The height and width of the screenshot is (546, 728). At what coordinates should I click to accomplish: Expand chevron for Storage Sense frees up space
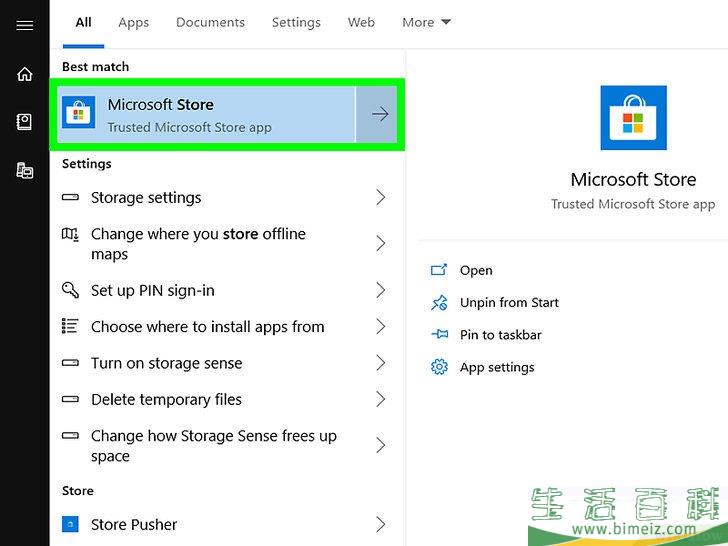tap(381, 445)
